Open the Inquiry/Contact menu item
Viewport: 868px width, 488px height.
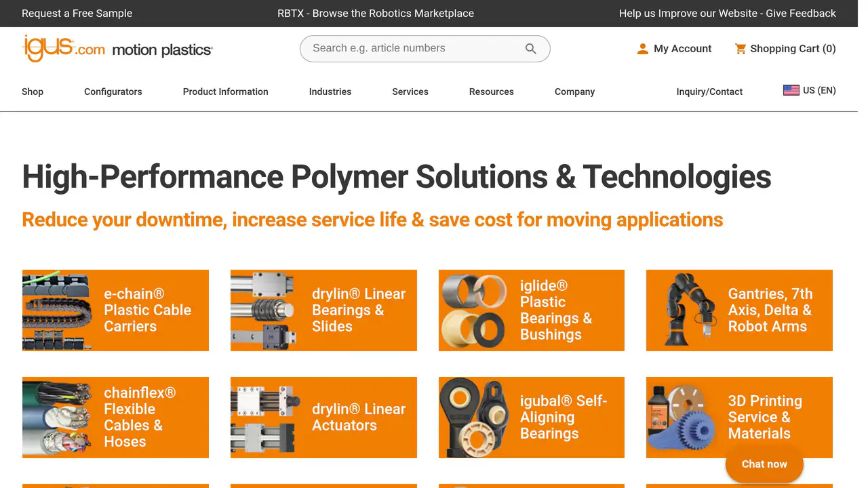pyautogui.click(x=709, y=91)
